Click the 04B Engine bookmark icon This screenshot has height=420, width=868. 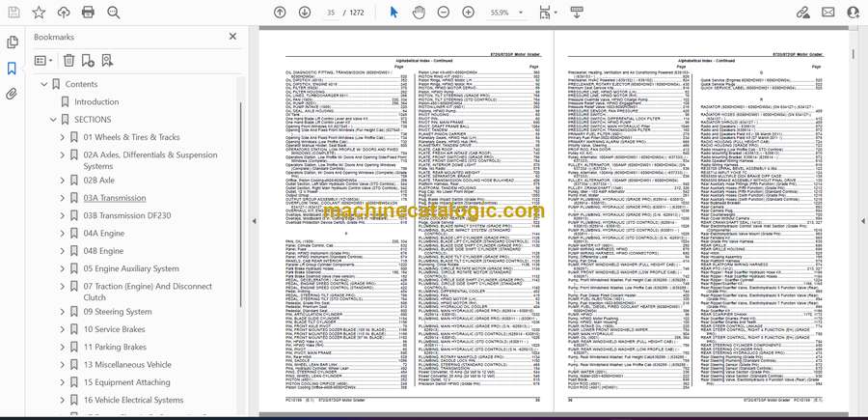click(74, 251)
